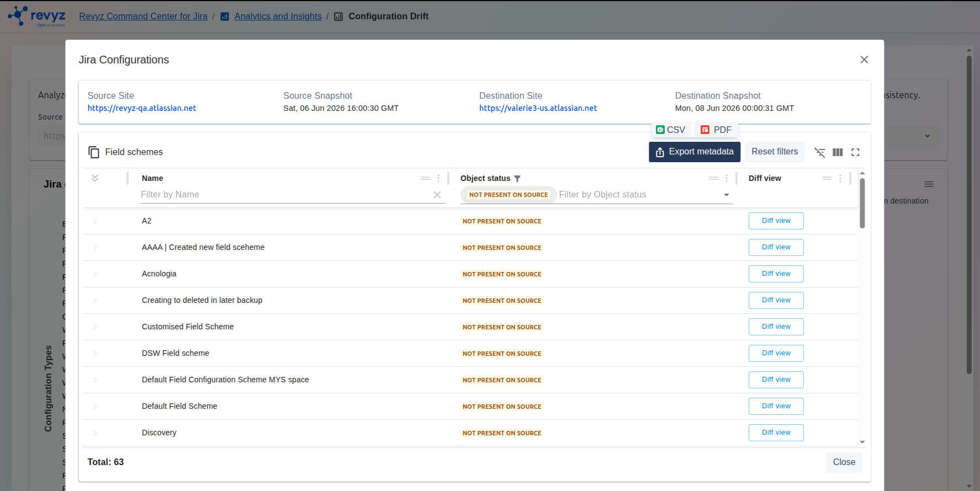Click the Field schemes copy icon

pyautogui.click(x=94, y=152)
